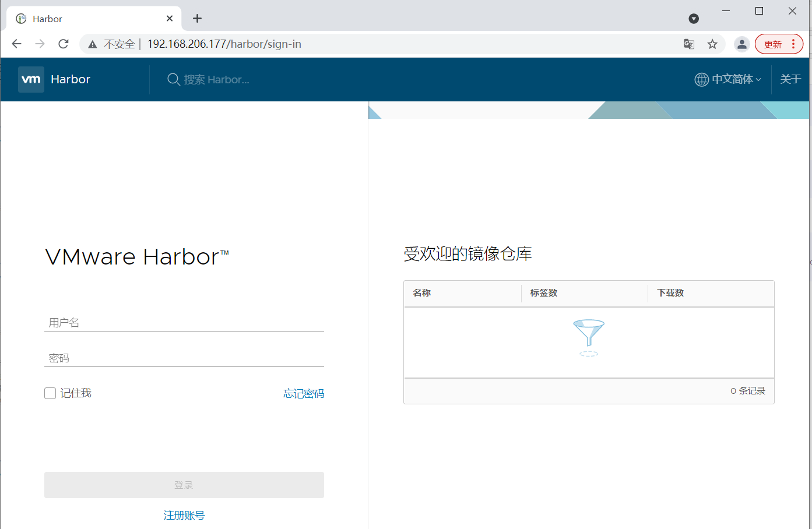Click the 注册账号 sign-up link
Image resolution: width=812 pixels, height=529 pixels.
(184, 515)
